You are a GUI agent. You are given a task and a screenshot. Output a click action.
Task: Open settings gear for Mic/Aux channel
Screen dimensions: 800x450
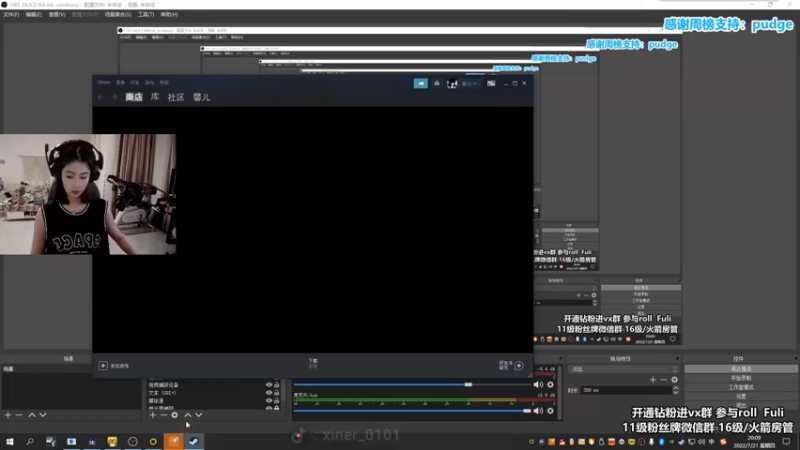click(x=550, y=411)
